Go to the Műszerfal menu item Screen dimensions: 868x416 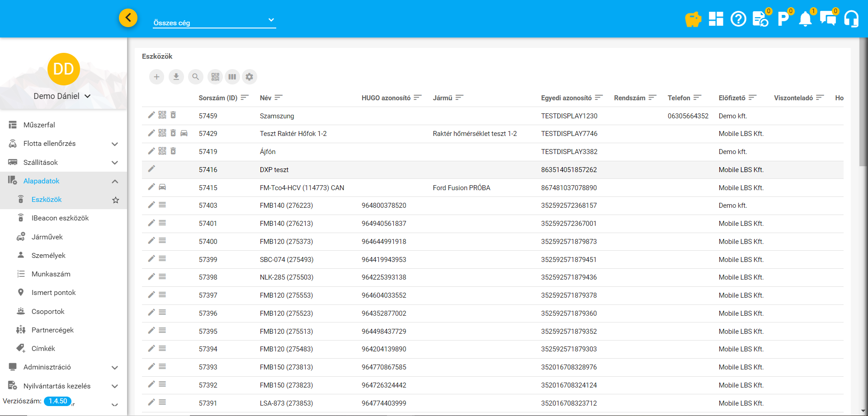(39, 125)
